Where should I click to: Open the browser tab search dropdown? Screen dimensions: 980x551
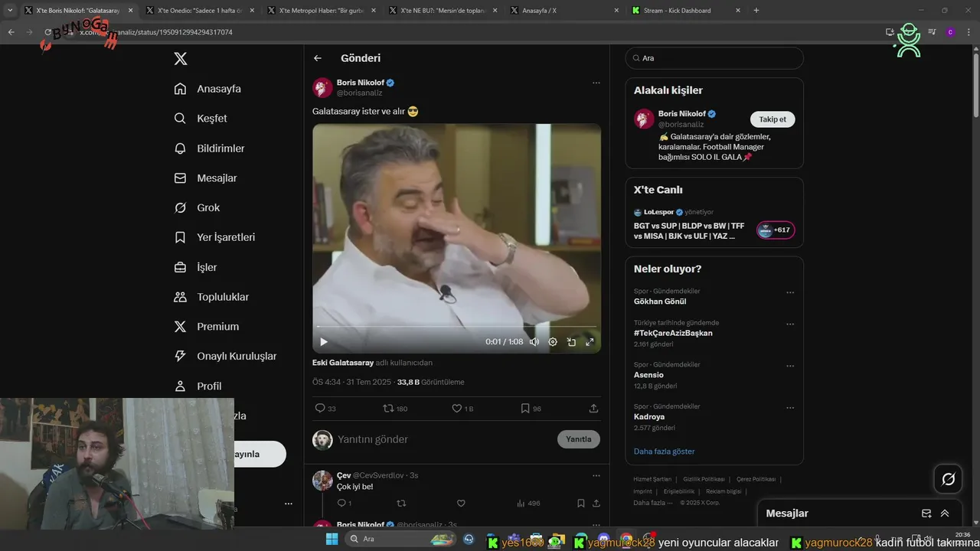click(x=10, y=11)
